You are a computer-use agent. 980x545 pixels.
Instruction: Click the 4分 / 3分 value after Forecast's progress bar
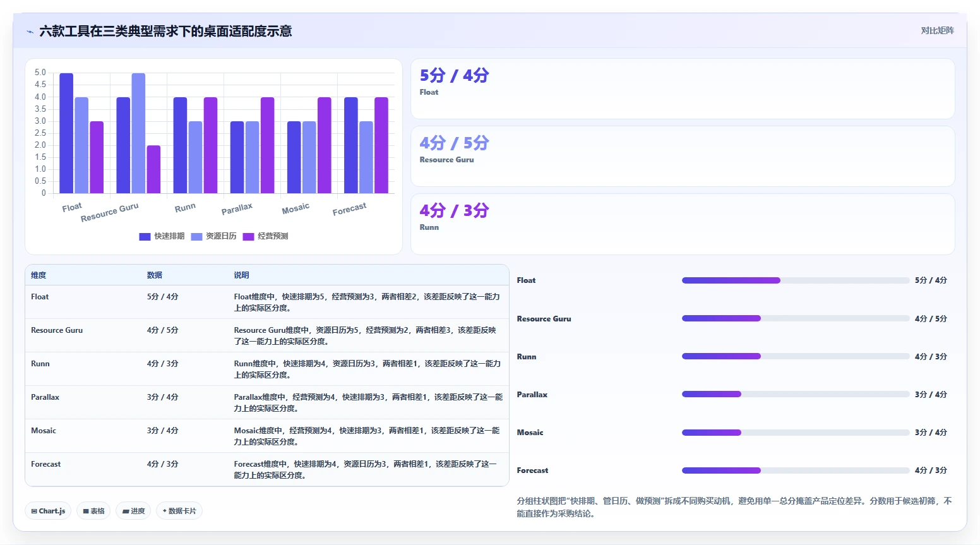point(931,470)
